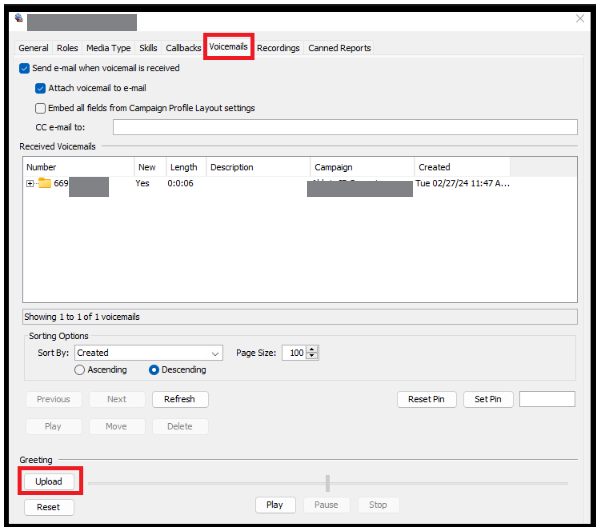
Task: Select Ascending sort order
Action: click(x=79, y=370)
